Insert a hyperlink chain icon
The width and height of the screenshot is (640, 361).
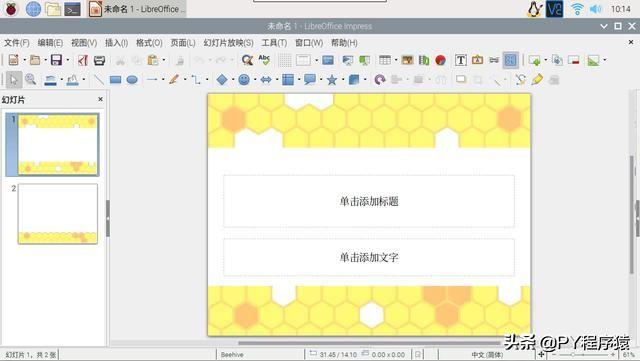tap(494, 60)
